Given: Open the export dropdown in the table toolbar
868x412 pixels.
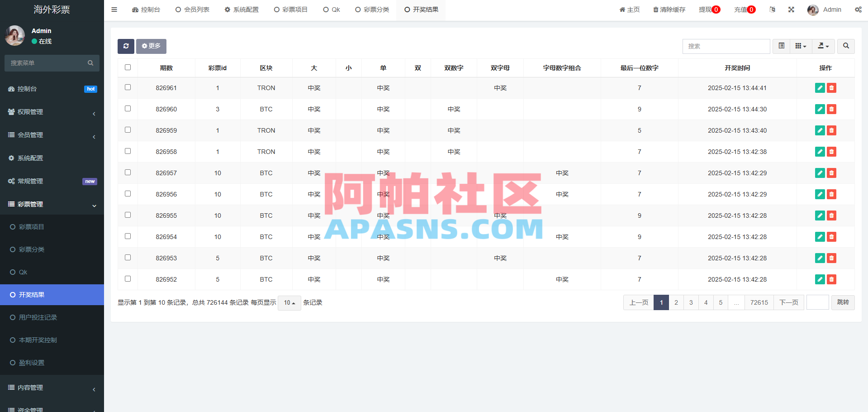Looking at the screenshot, I should [823, 46].
